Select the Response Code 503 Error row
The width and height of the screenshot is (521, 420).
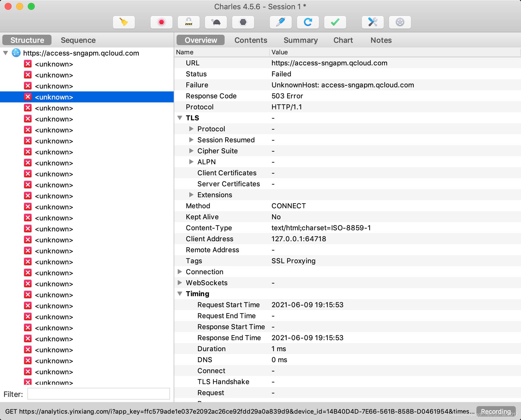(x=347, y=96)
